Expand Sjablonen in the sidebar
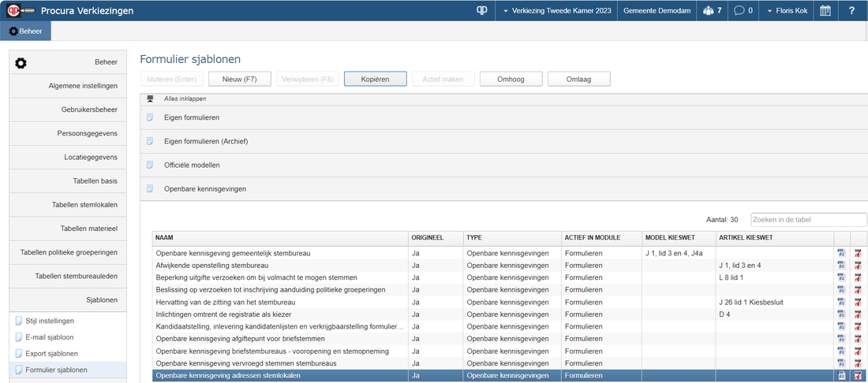The image size is (868, 383). click(x=68, y=299)
